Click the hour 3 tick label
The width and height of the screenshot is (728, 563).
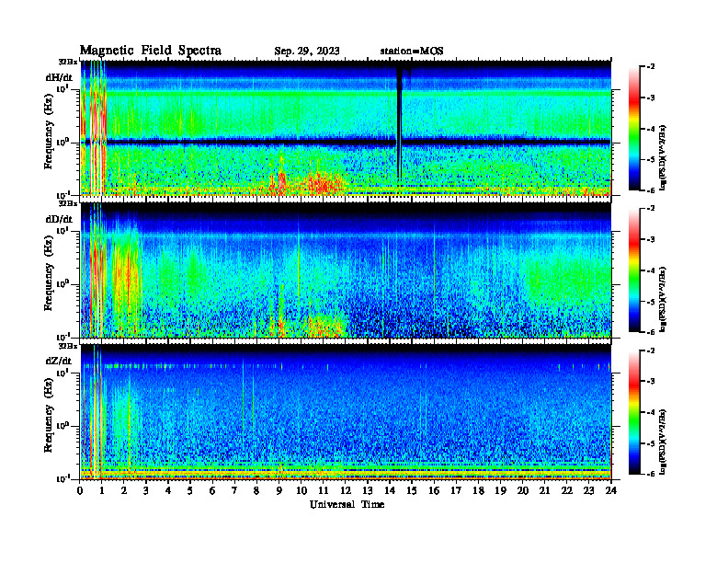click(146, 490)
